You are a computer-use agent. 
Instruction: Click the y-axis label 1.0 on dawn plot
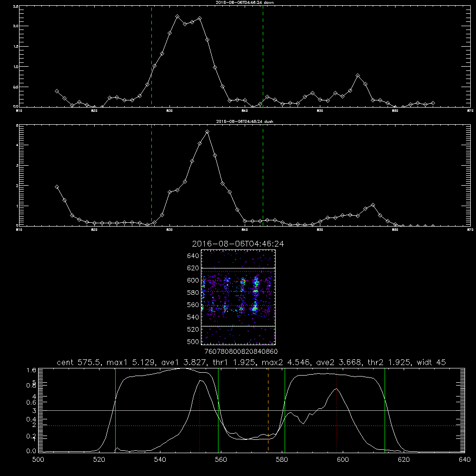(x=16, y=67)
